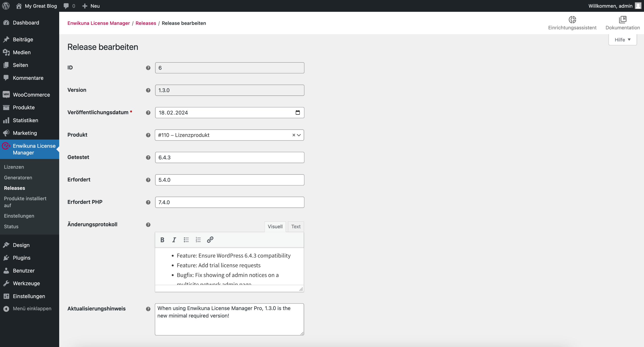Viewport: 644px width, 347px height.
Task: Open the Neu menu in admin bar
Action: pos(91,6)
